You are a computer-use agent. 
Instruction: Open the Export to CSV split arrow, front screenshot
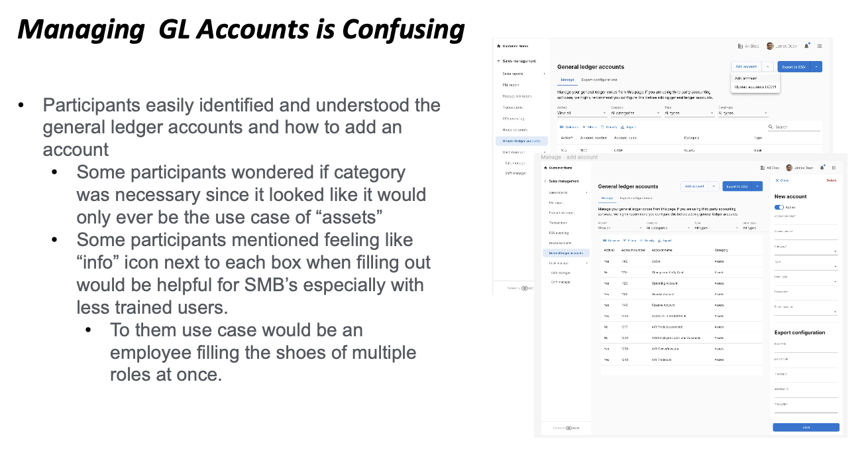[x=757, y=186]
